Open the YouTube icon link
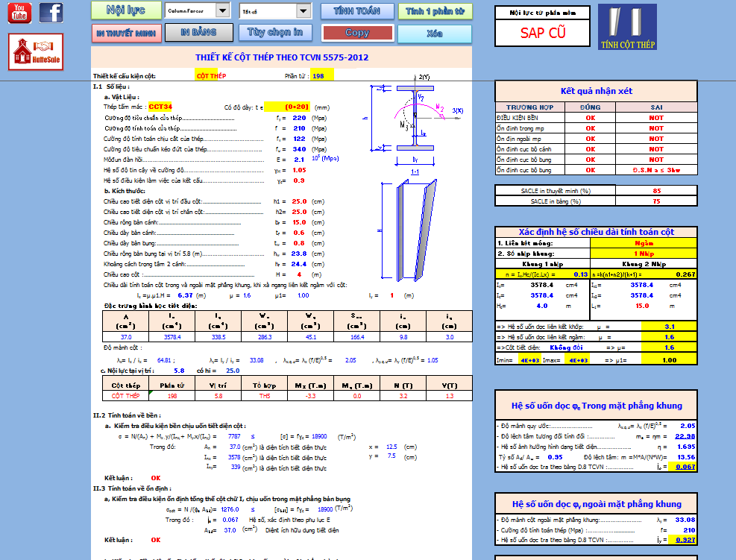This screenshot has height=560, width=736. tap(19, 13)
